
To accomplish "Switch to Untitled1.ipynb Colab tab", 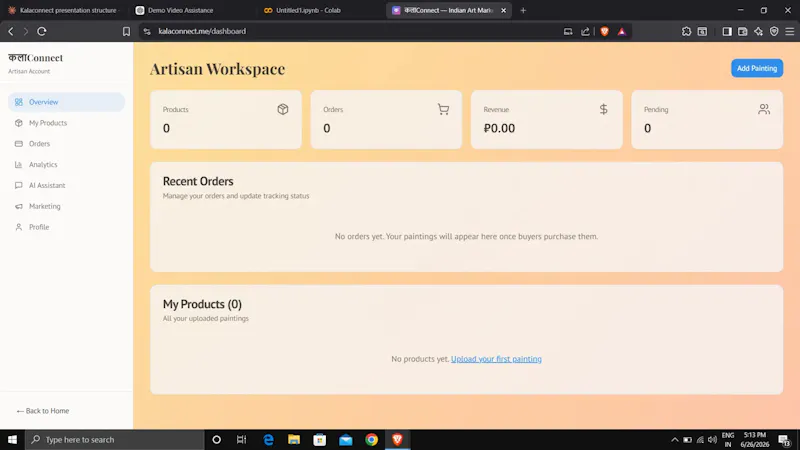I will pos(308,10).
